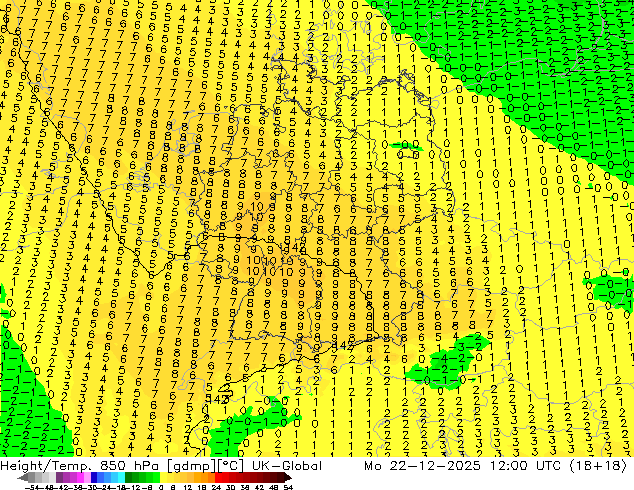Click the dark maroon right arrow of the legend
Image resolution: width=634 pixels, height=490 pixels.
pyautogui.click(x=288, y=478)
